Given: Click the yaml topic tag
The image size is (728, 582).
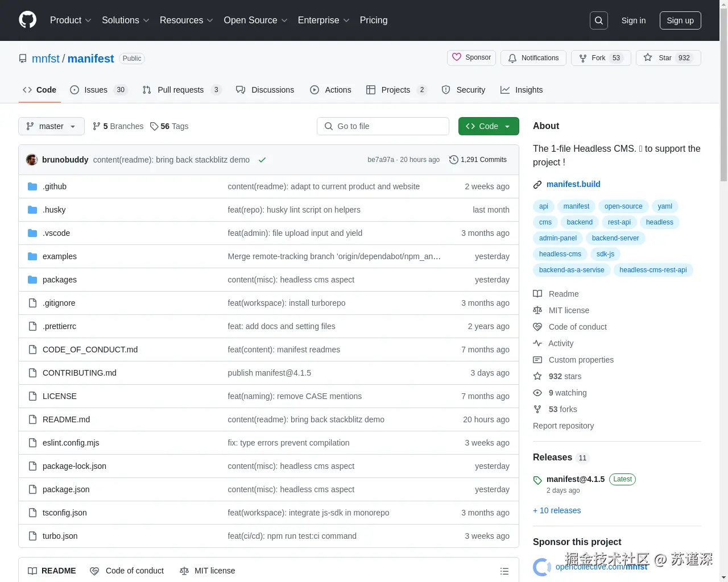Looking at the screenshot, I should (x=665, y=206).
